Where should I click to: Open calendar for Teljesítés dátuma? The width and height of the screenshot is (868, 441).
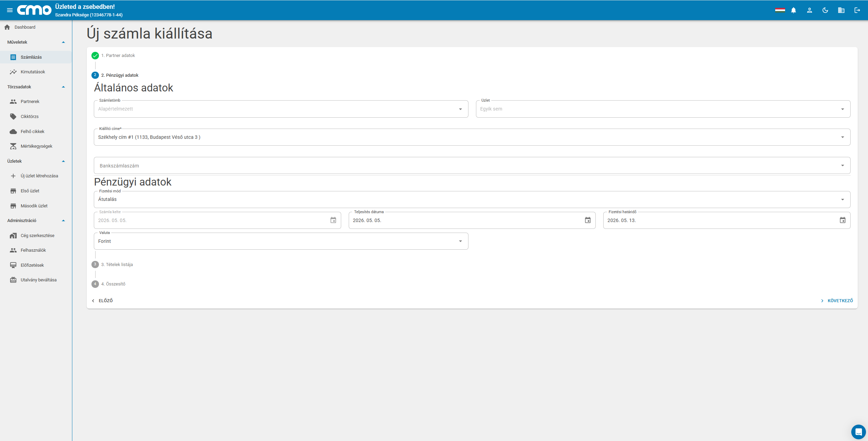pyautogui.click(x=588, y=220)
